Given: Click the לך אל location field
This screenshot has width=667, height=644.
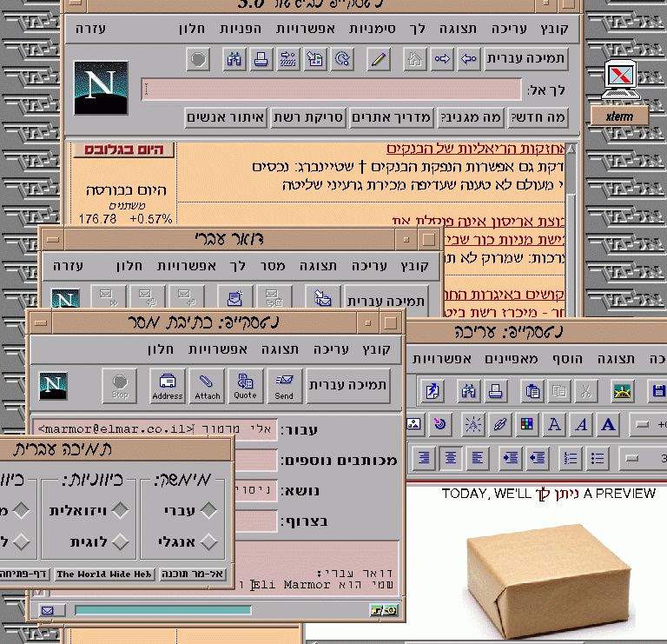Looking at the screenshot, I should (332, 90).
